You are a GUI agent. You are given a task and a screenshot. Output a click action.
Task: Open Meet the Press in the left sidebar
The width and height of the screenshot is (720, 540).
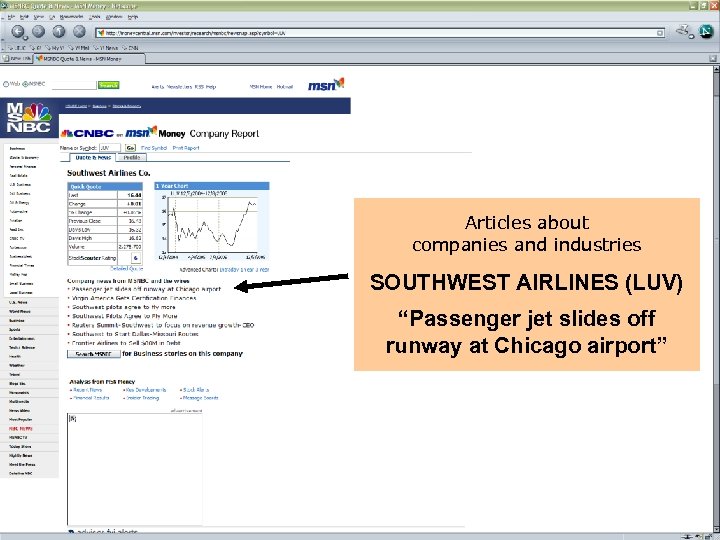[x=22, y=465]
